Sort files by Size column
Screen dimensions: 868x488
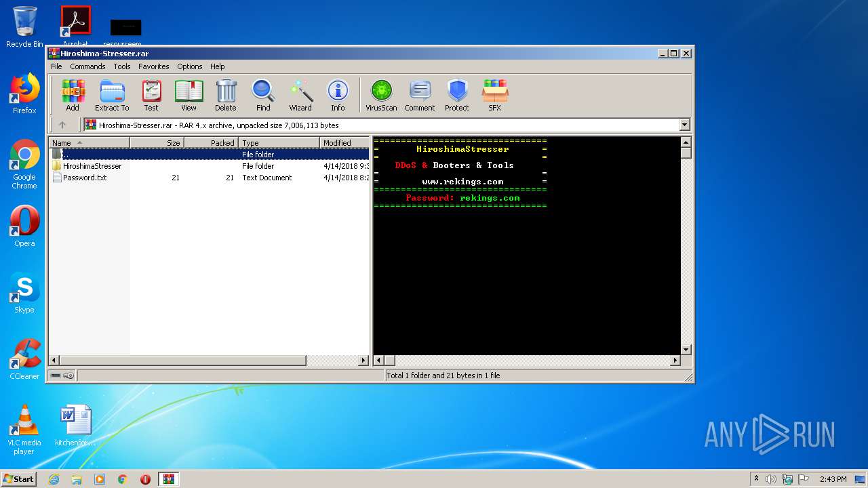pyautogui.click(x=157, y=142)
